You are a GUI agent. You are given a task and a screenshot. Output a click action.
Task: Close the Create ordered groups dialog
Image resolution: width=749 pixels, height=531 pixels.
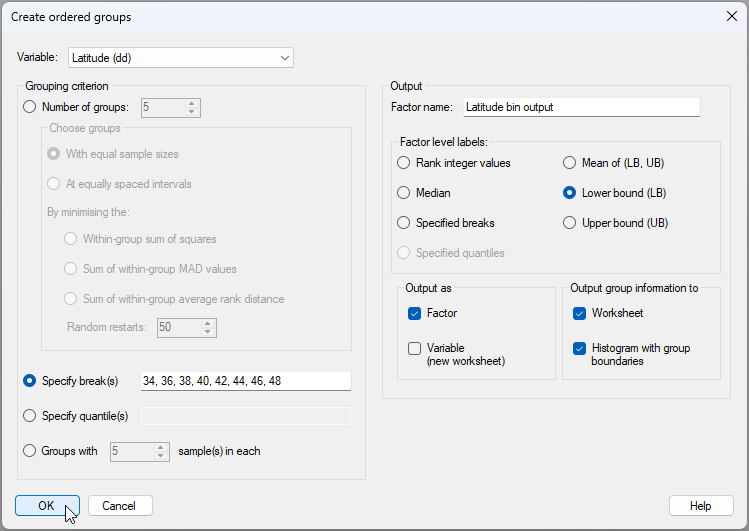point(730,16)
